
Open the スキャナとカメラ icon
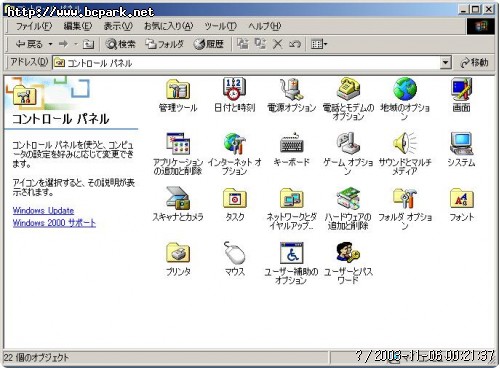[x=178, y=198]
